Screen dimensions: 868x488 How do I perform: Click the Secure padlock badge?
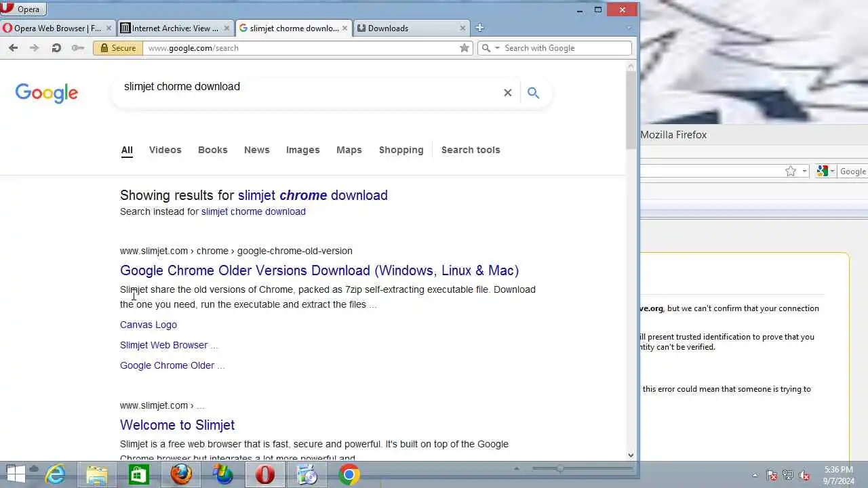(x=118, y=48)
